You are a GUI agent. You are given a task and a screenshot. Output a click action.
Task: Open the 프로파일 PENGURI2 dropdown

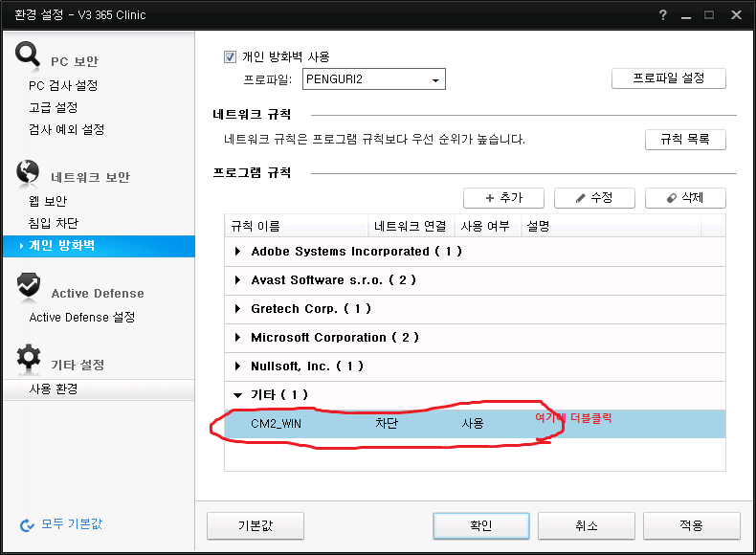point(373,79)
